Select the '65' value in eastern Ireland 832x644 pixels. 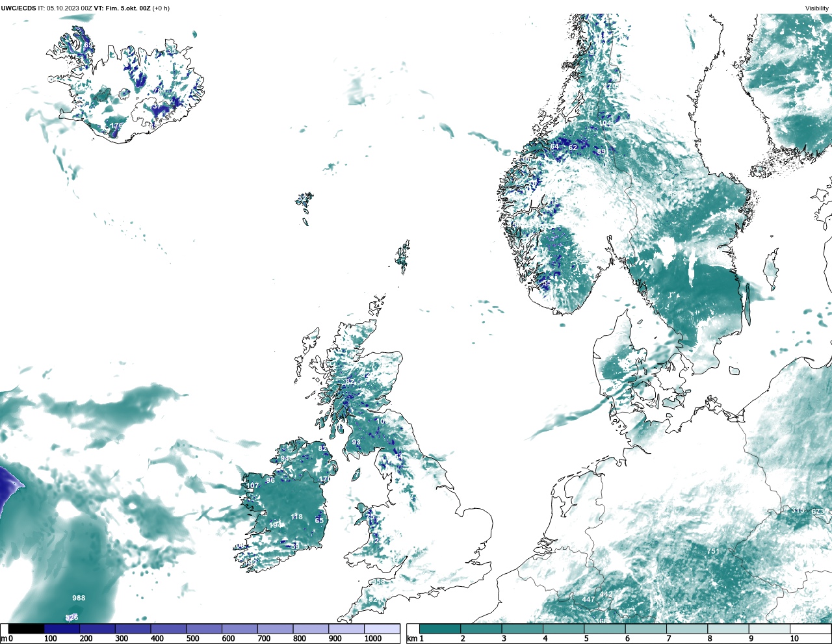319,521
